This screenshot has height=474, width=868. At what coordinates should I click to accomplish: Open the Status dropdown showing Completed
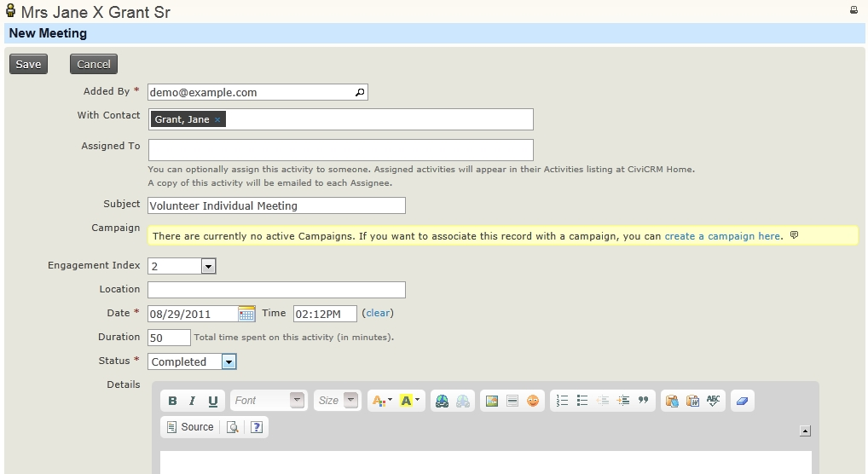(x=229, y=361)
